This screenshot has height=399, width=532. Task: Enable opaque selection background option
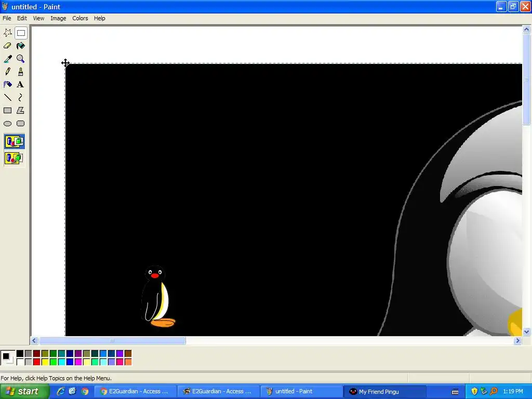click(x=14, y=141)
